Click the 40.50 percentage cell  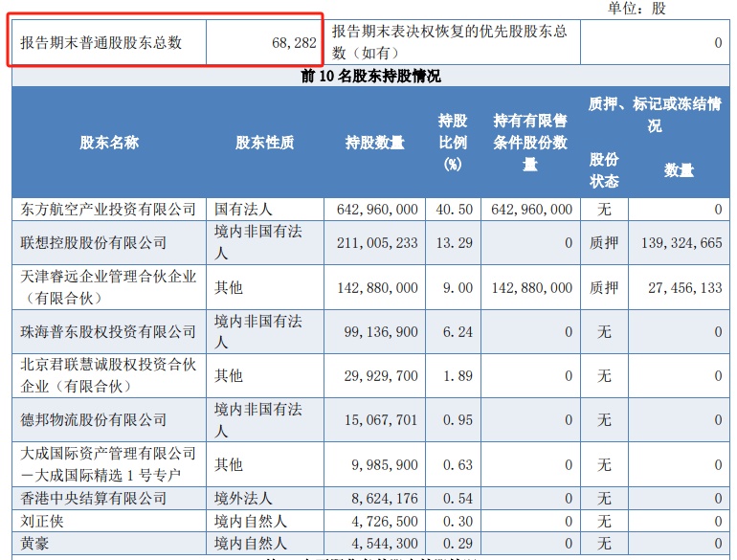point(454,210)
